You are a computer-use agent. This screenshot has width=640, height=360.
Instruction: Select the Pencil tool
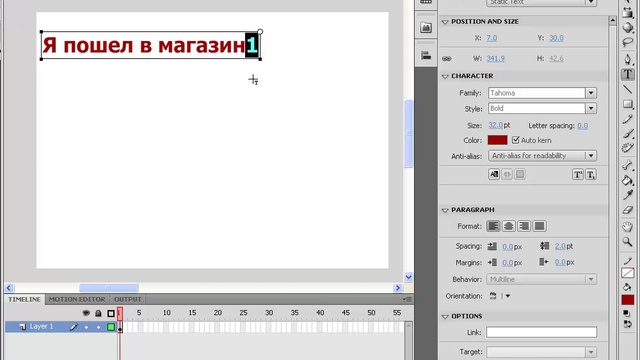627,119
